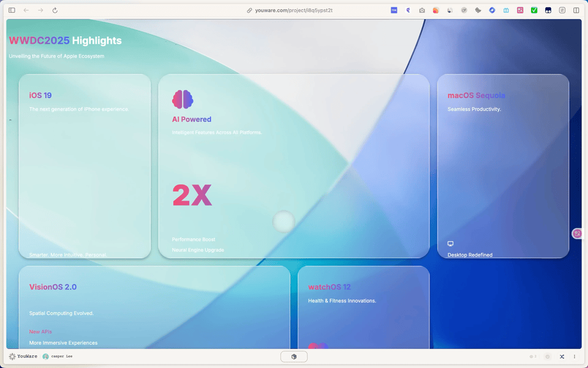
Task: Open the iOS 19 card title
Action: click(40, 96)
